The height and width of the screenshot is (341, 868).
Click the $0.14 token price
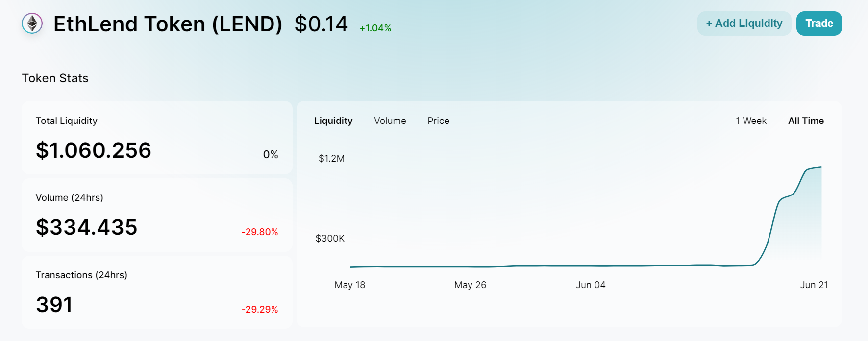tap(321, 24)
